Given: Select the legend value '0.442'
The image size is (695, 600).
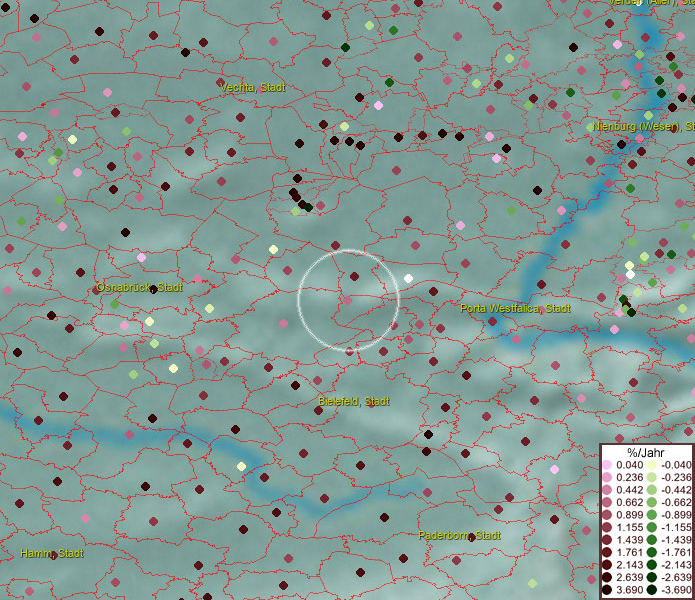Looking at the screenshot, I should coord(629,490).
